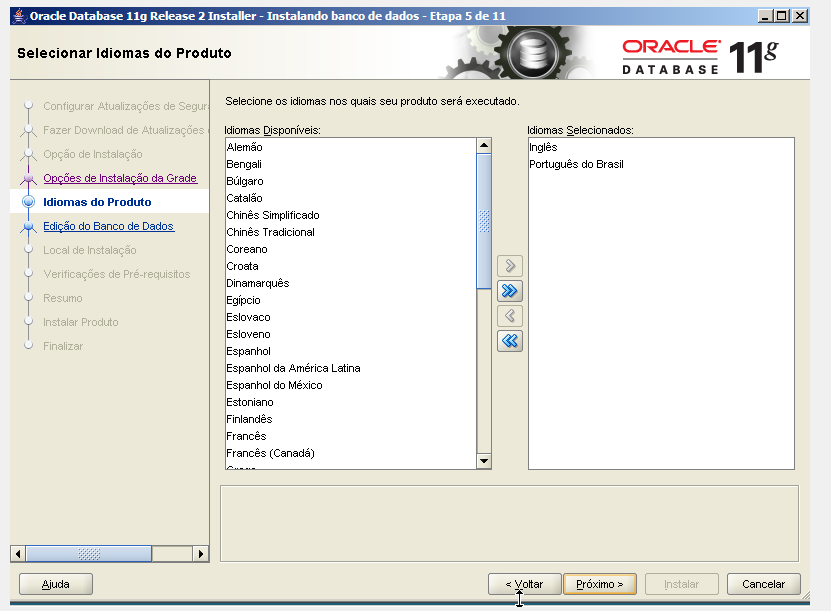The image size is (831, 611).
Task: Select Francês in available languages
Action: pos(351,436)
